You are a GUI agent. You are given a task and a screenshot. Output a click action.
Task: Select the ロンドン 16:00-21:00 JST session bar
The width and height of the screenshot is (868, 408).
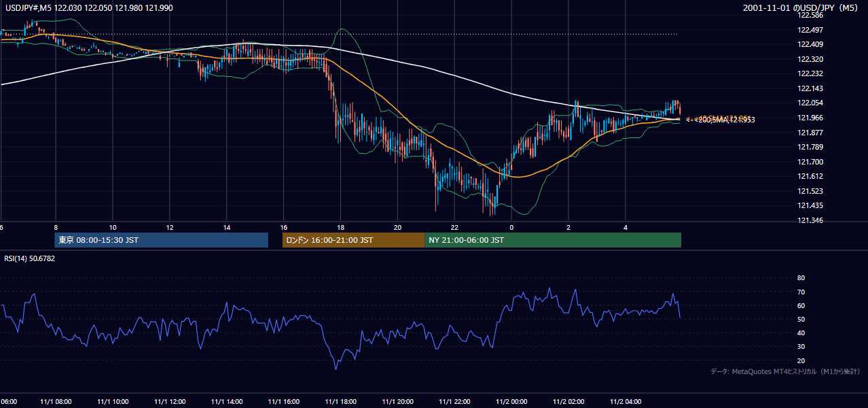point(353,240)
